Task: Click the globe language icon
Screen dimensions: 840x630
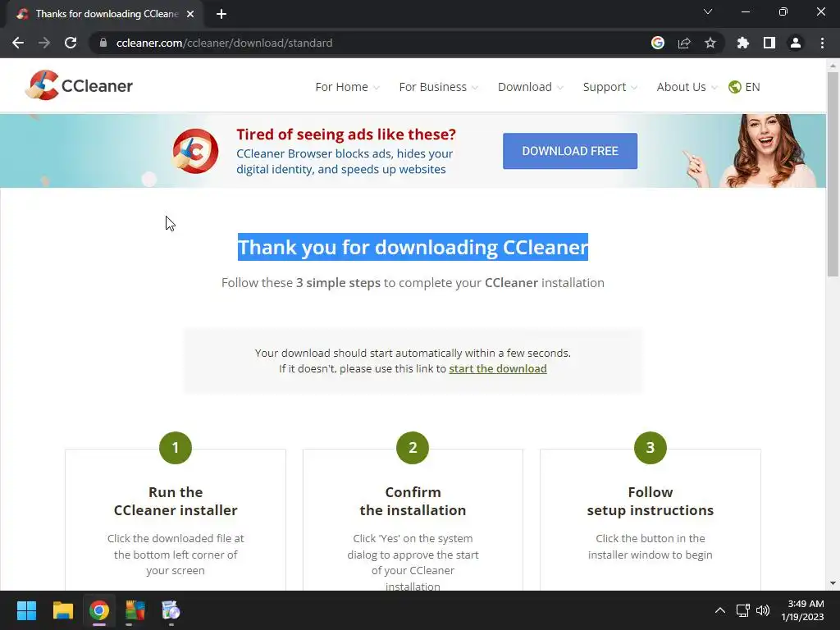Action: 734,87
